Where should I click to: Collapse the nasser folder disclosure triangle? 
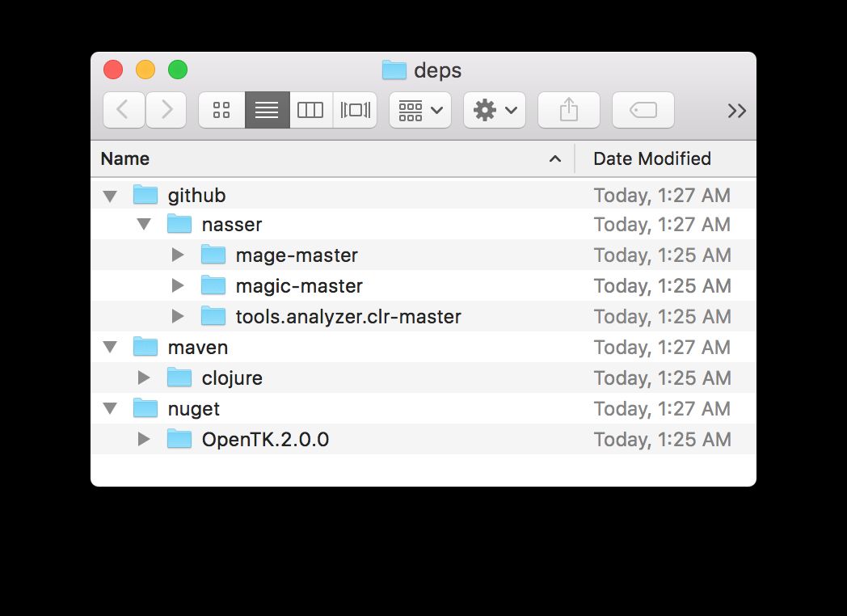pos(144,224)
